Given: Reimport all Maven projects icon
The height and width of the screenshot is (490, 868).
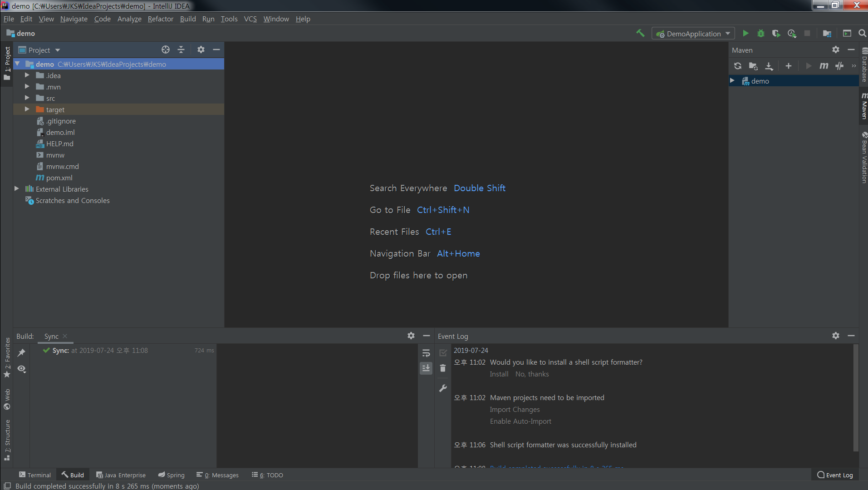Looking at the screenshot, I should 738,66.
